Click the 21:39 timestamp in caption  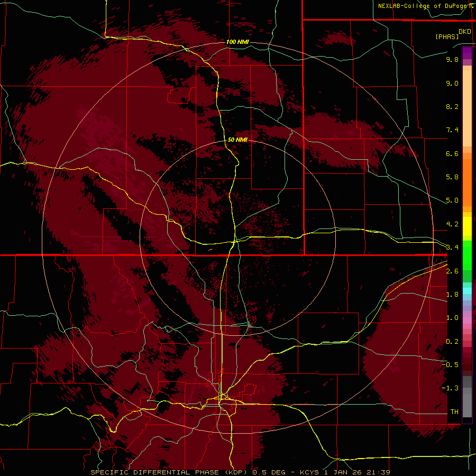pos(378,472)
